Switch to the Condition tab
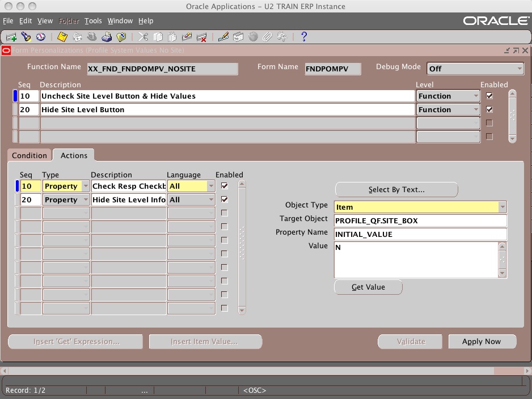The height and width of the screenshot is (399, 532). pos(29,156)
